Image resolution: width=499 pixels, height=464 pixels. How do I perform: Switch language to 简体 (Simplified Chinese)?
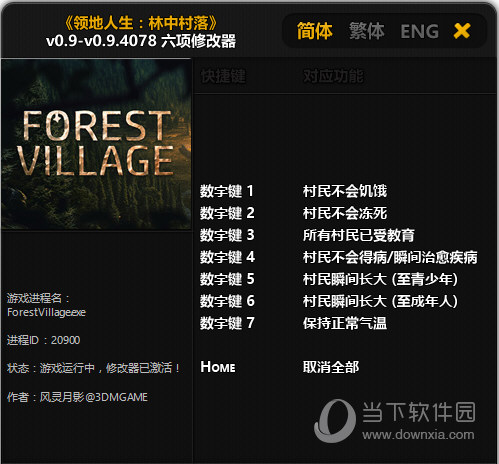click(x=314, y=31)
